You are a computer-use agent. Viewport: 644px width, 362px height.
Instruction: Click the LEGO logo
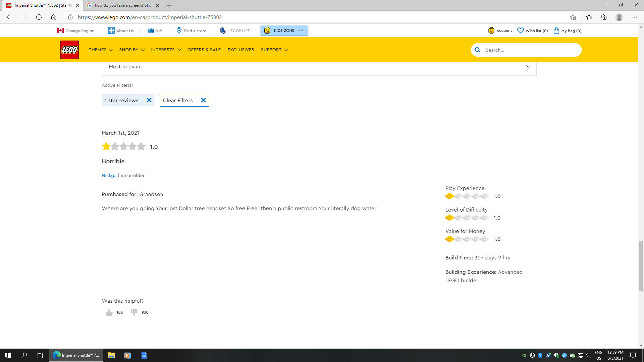pyautogui.click(x=69, y=50)
